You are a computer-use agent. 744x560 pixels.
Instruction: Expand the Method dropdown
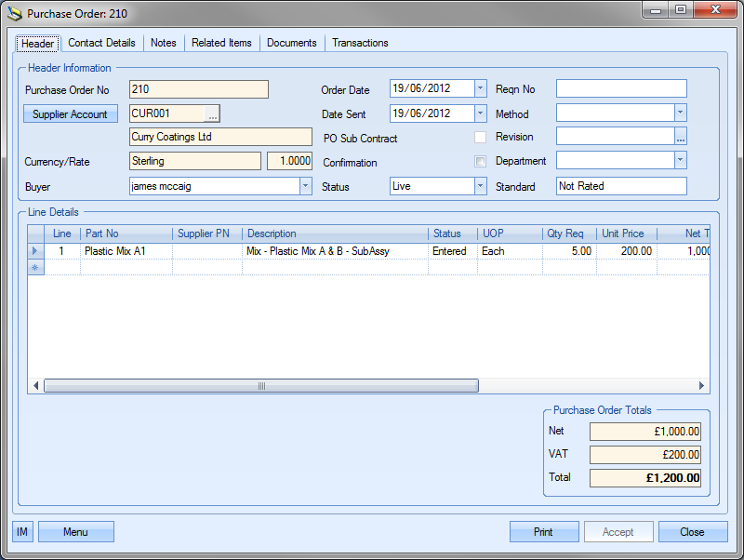click(681, 113)
